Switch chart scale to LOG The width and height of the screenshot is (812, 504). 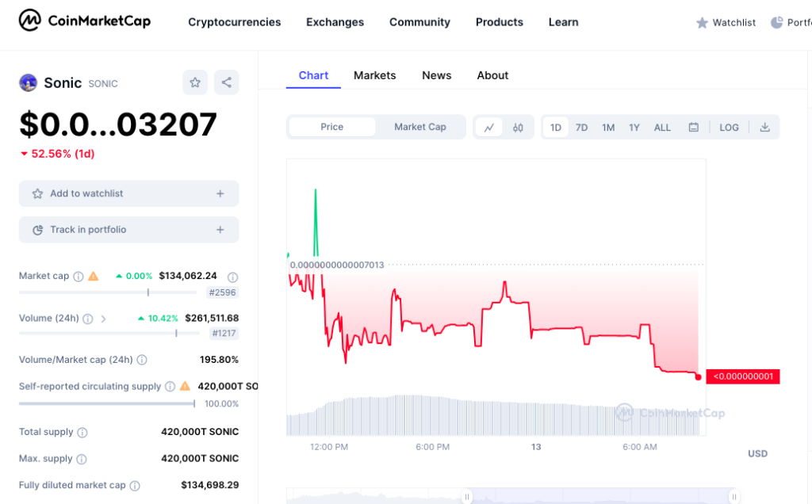coord(728,127)
